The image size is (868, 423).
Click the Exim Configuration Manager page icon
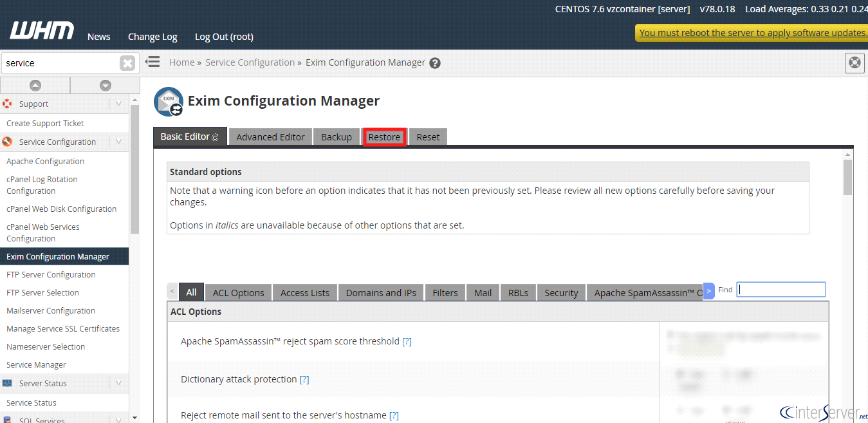pos(168,102)
